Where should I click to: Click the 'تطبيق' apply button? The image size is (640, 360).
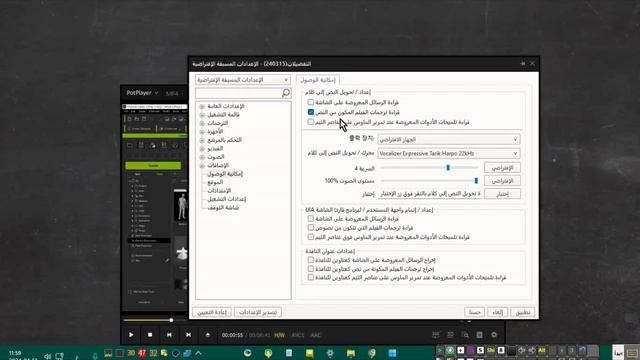click(x=522, y=312)
